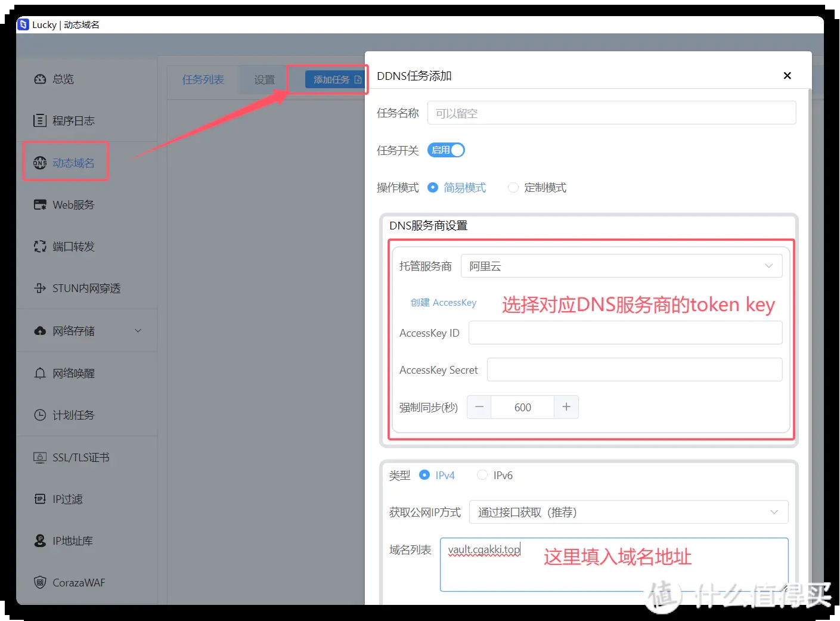The height and width of the screenshot is (621, 840).
Task: Focus the AccessKey ID input field
Action: pos(625,333)
